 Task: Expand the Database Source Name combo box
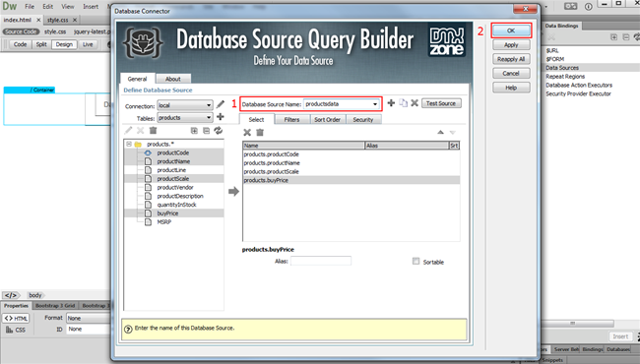(x=375, y=104)
